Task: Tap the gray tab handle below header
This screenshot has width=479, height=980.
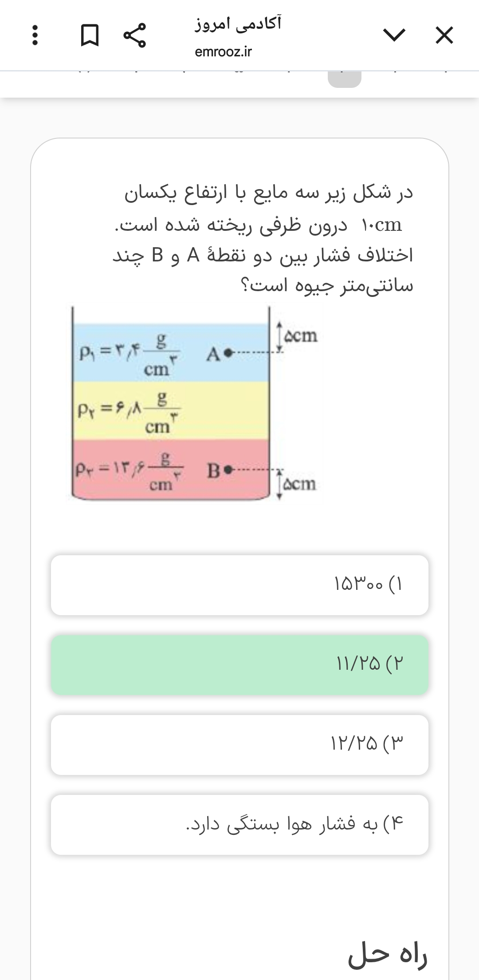Action: tap(344, 79)
